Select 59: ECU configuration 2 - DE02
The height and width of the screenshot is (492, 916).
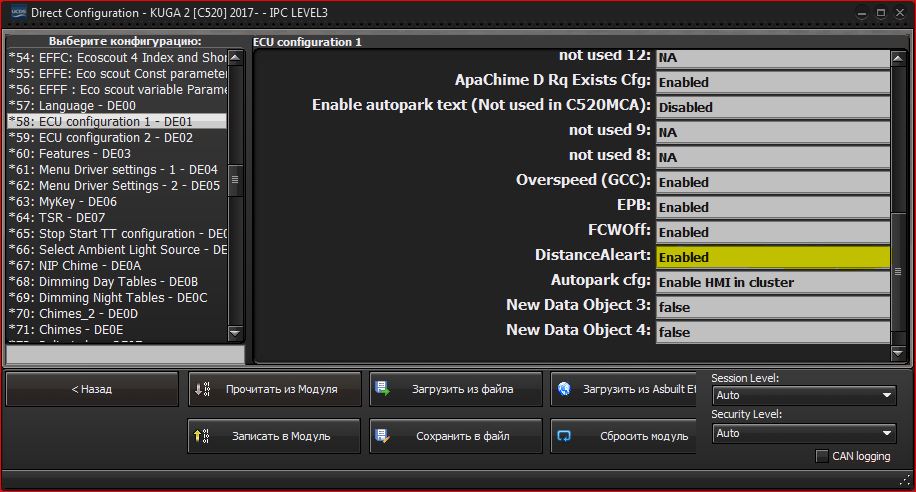point(100,138)
